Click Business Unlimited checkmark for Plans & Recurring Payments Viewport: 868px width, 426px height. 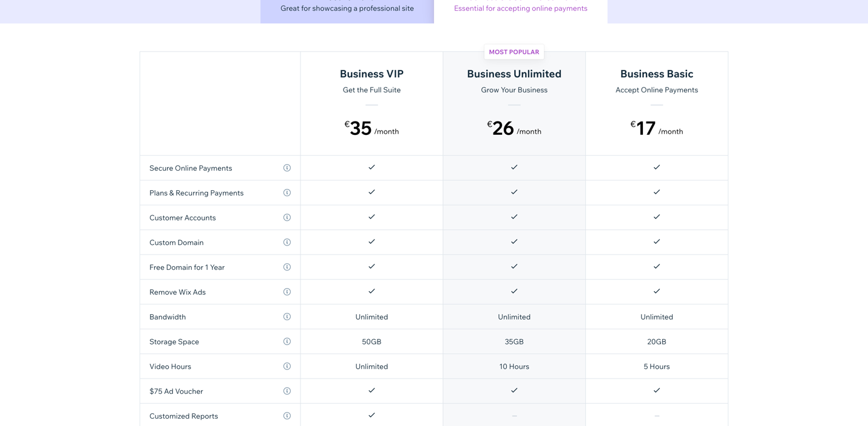click(514, 191)
